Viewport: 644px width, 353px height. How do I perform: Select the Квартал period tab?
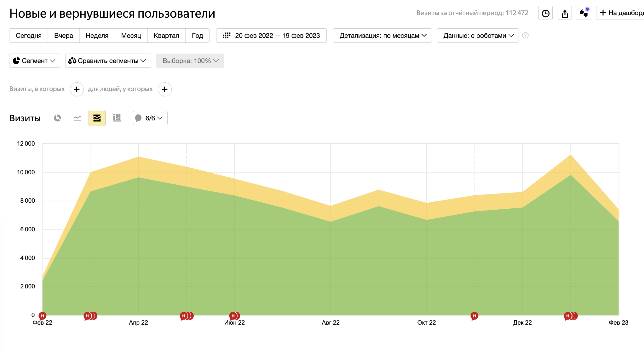166,36
